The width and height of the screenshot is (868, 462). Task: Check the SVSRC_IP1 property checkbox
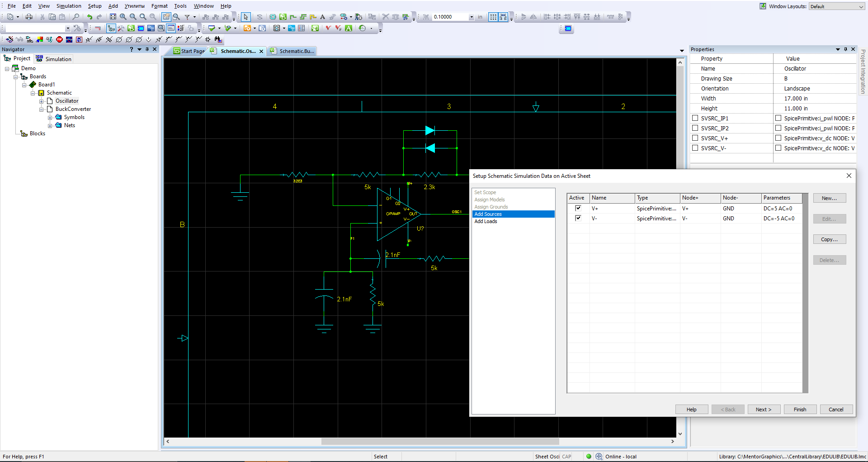pos(695,118)
